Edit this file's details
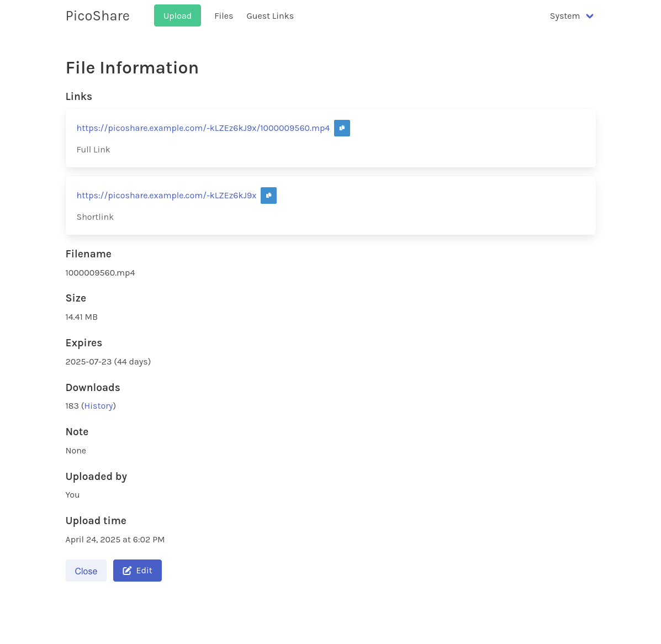661x644 pixels. coord(138,571)
